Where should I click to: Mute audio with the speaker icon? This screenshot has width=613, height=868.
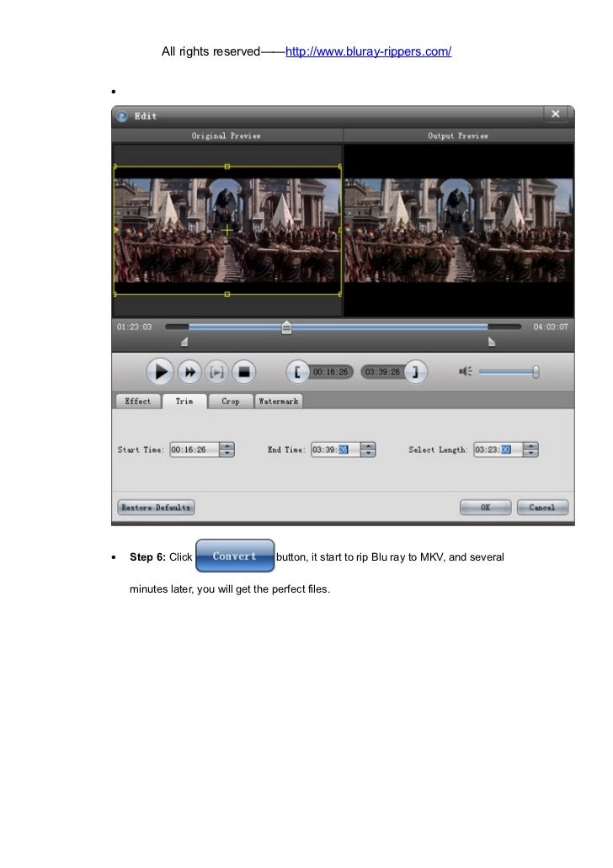465,371
